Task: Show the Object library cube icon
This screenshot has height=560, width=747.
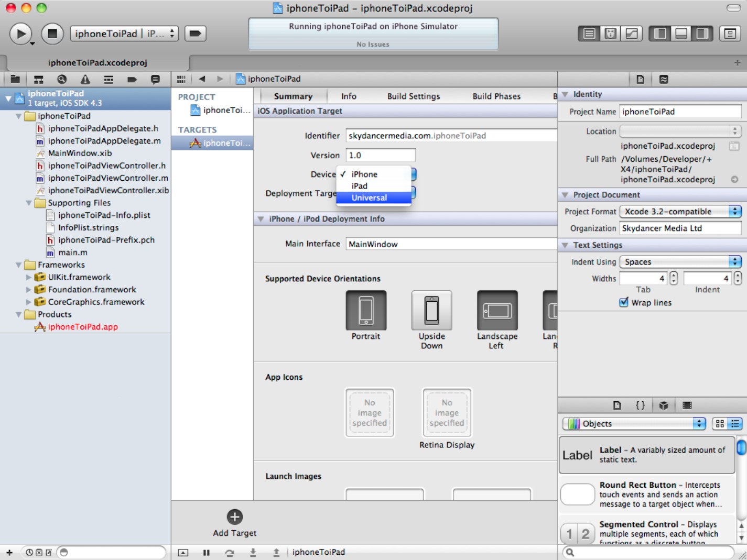Action: [x=664, y=405]
